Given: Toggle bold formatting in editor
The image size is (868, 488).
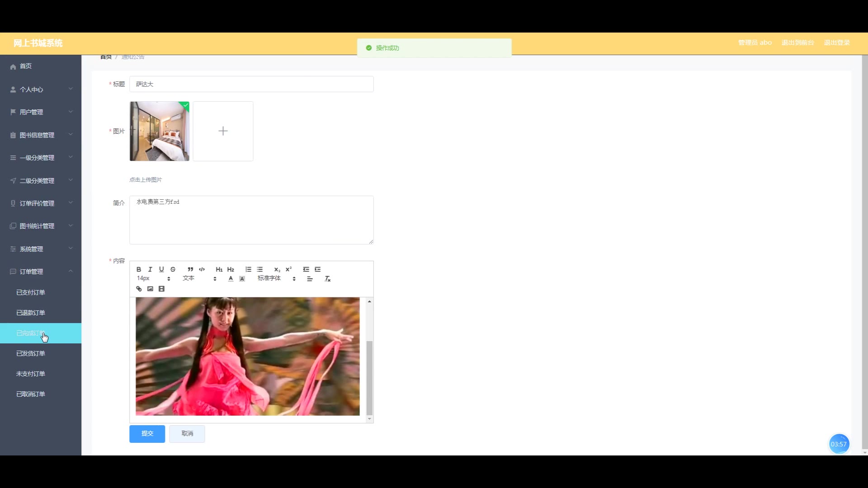Looking at the screenshot, I should 139,269.
